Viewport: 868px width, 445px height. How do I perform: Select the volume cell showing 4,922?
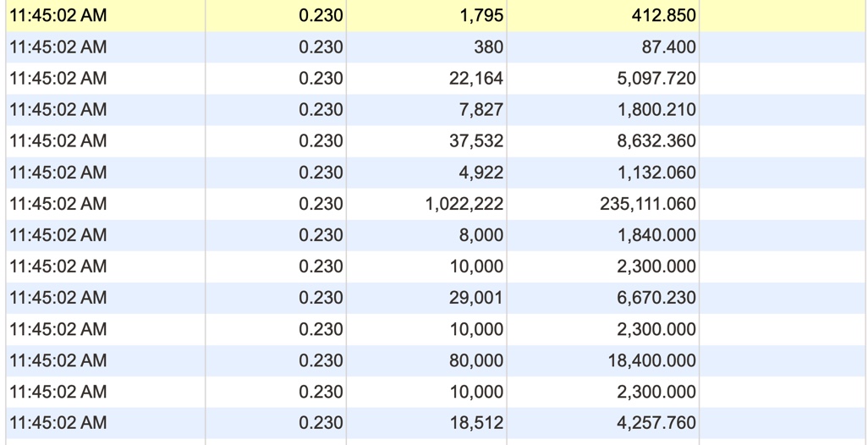point(481,173)
